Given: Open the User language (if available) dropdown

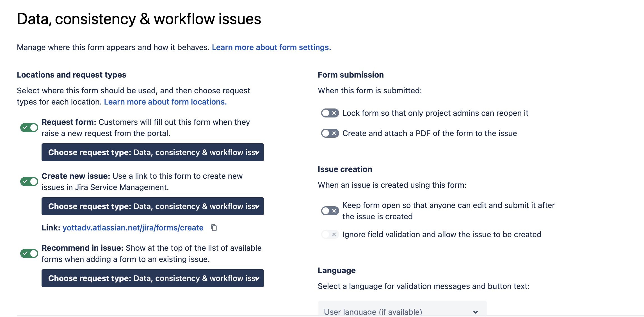Looking at the screenshot, I should pos(401,311).
